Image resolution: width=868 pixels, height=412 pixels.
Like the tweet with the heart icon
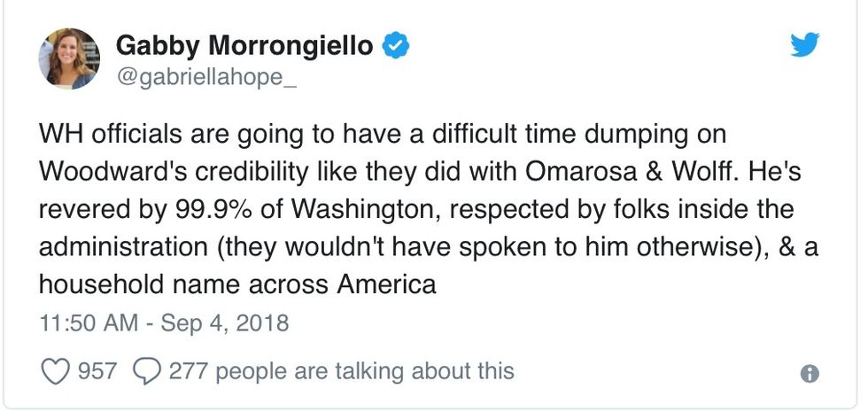pos(55,369)
